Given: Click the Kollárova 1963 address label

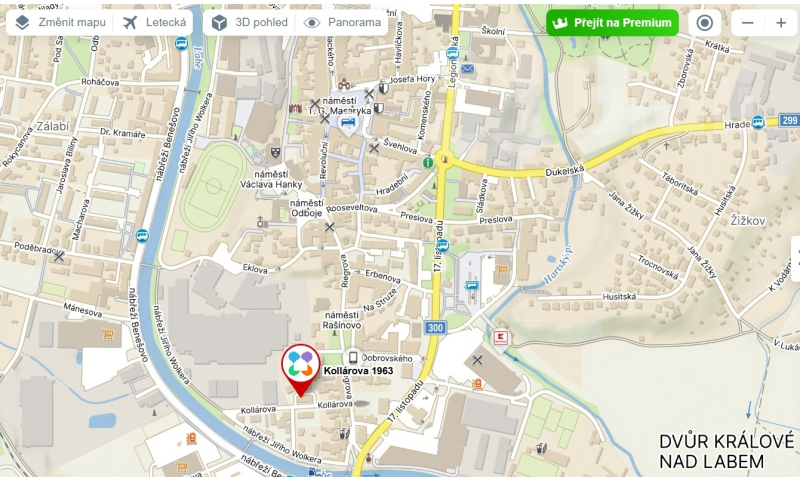Looking at the screenshot, I should click(x=359, y=371).
